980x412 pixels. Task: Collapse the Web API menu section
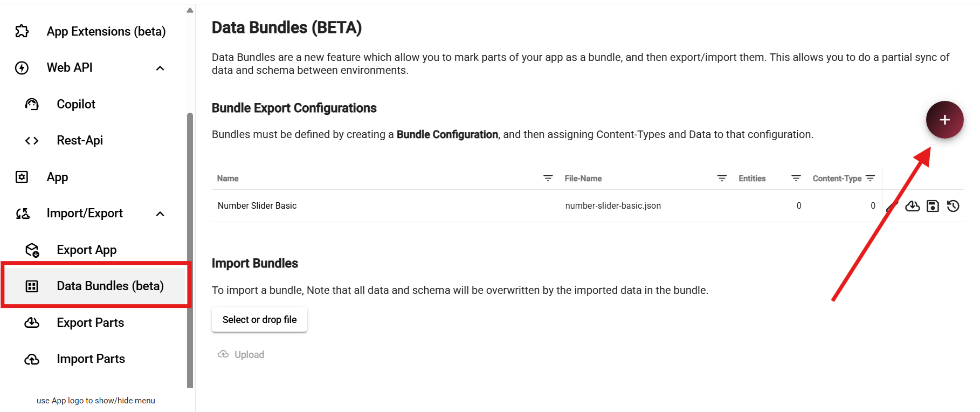(x=160, y=68)
